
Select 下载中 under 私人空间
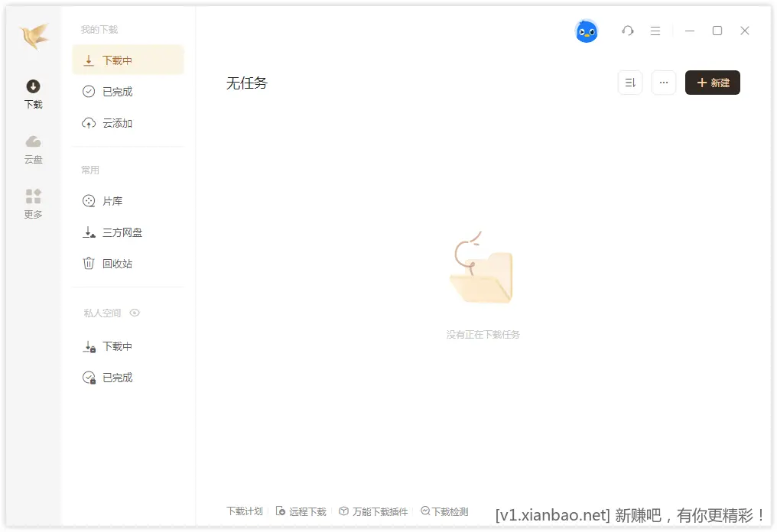coord(117,345)
